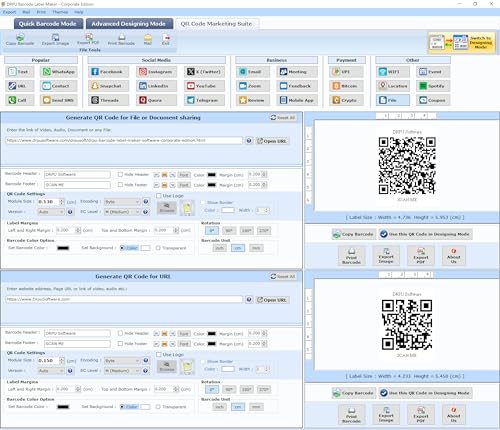This screenshot has height=430, width=500.
Task: Select the Snapchat QR code type
Action: click(108, 86)
